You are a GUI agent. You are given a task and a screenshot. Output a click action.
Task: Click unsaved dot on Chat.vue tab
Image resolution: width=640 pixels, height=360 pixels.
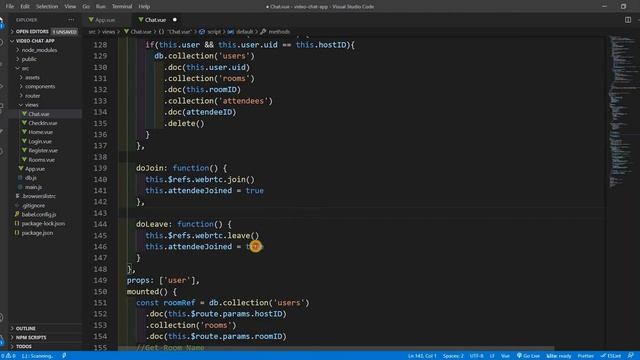tap(175, 20)
